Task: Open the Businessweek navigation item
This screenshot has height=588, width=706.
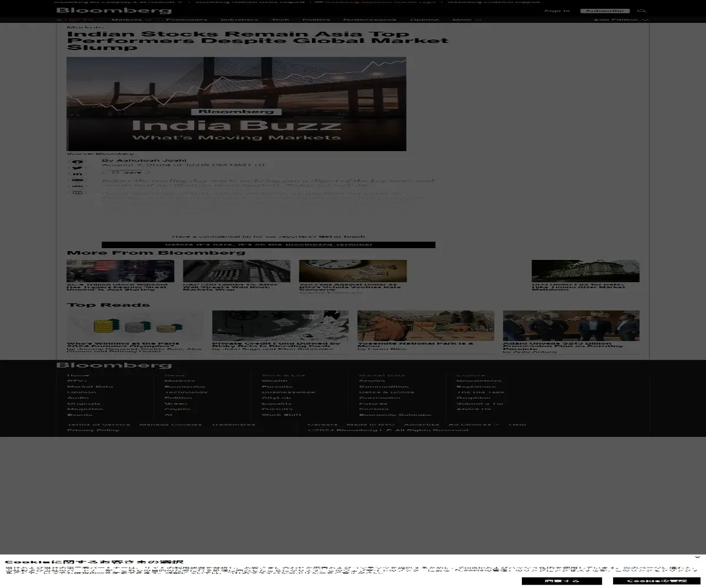Action: point(370,20)
